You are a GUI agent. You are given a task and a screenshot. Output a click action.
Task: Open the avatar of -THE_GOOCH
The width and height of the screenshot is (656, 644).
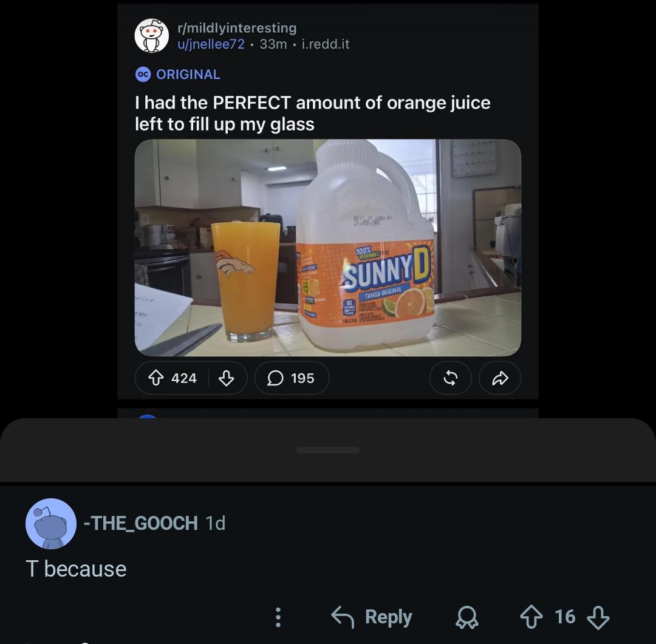(51, 524)
